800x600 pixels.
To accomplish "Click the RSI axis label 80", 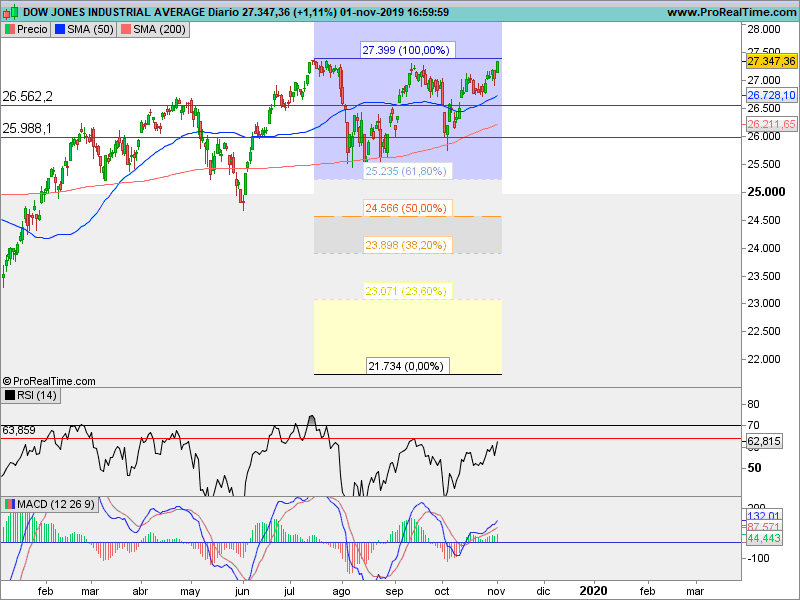I will pyautogui.click(x=753, y=405).
